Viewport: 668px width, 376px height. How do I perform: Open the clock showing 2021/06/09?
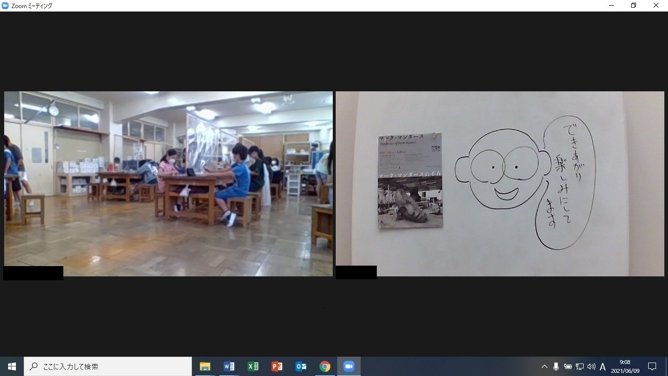tap(625, 366)
